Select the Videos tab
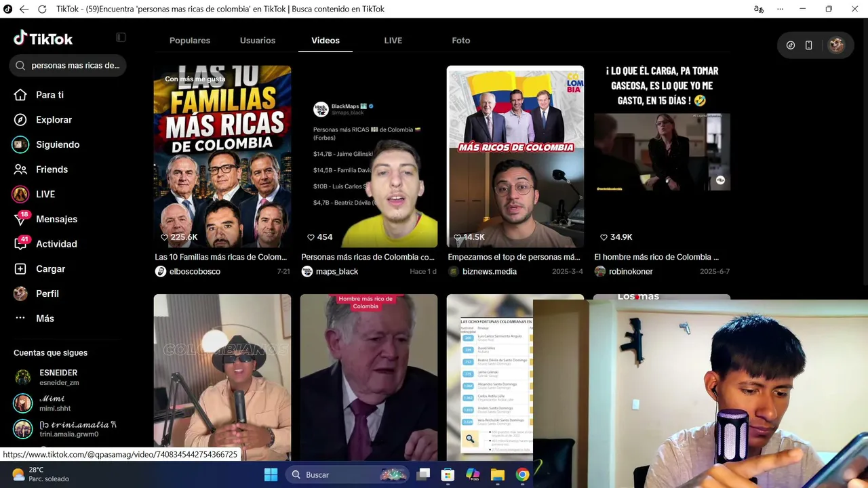 [x=325, y=41]
